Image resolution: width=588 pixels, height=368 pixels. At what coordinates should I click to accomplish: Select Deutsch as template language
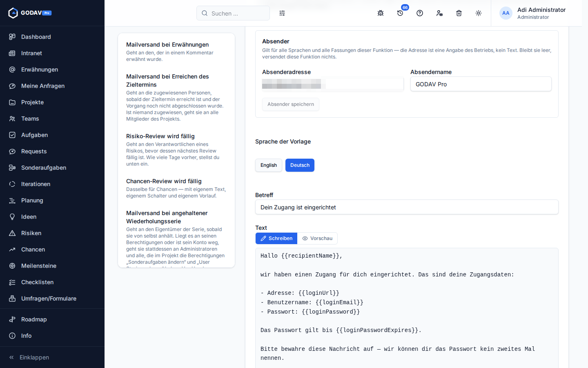click(300, 165)
